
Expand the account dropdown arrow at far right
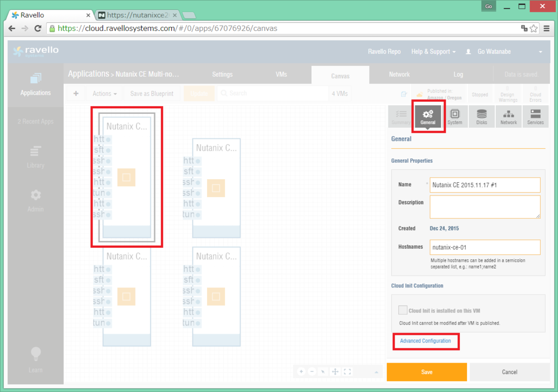(x=541, y=52)
